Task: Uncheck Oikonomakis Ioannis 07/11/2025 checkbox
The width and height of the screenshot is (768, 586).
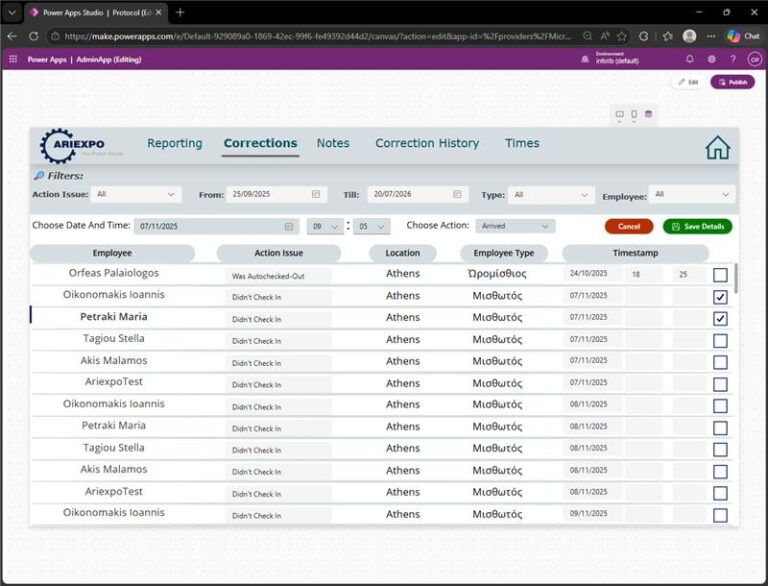Action: coord(720,297)
